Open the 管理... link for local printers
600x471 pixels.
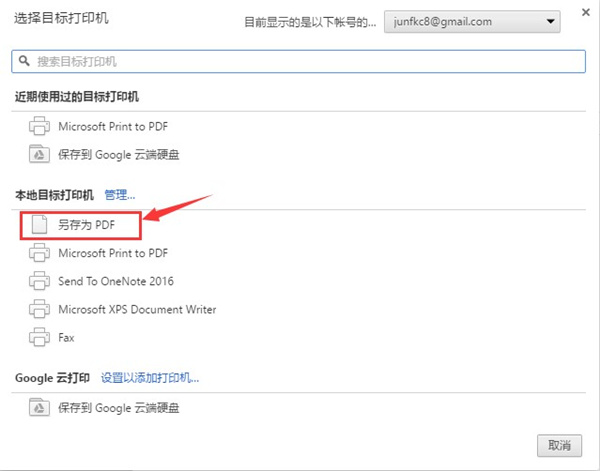tap(120, 195)
